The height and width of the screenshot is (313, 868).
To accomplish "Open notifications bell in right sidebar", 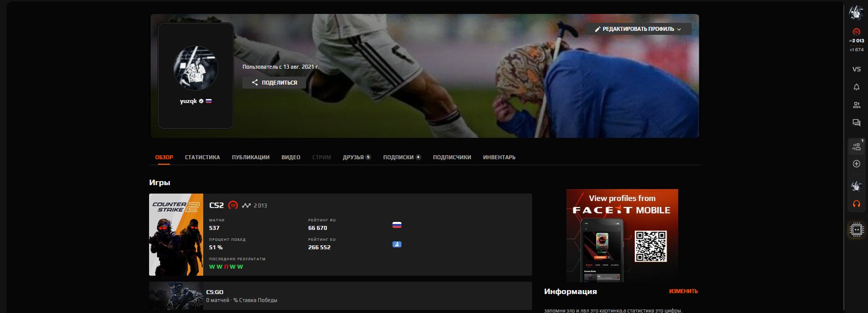I will click(x=856, y=87).
